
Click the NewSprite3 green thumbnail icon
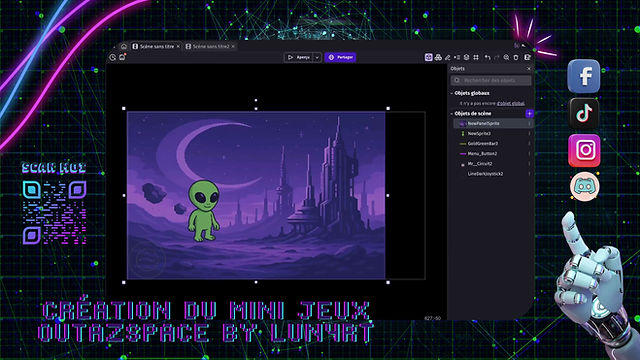coord(463,133)
